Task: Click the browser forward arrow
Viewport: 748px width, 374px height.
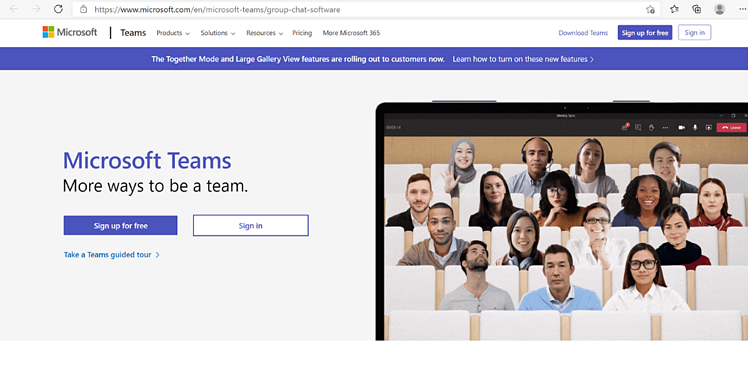Action: 36,9
